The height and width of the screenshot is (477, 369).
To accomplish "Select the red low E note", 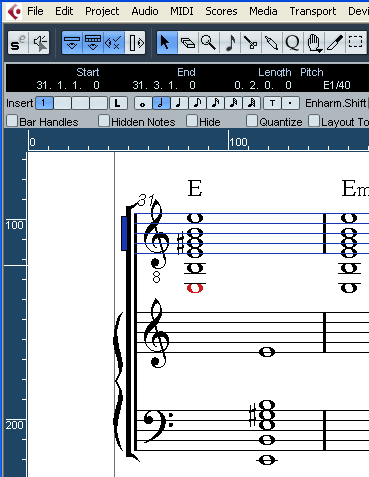I will click(x=195, y=288).
